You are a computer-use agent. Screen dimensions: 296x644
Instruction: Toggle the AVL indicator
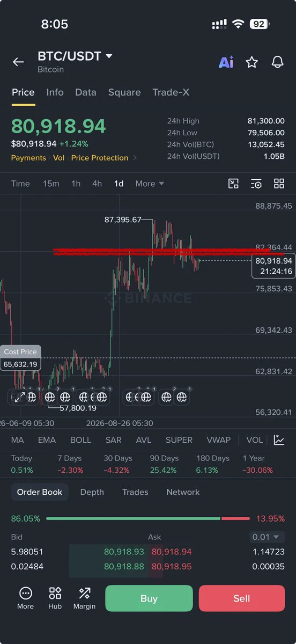pyautogui.click(x=144, y=440)
